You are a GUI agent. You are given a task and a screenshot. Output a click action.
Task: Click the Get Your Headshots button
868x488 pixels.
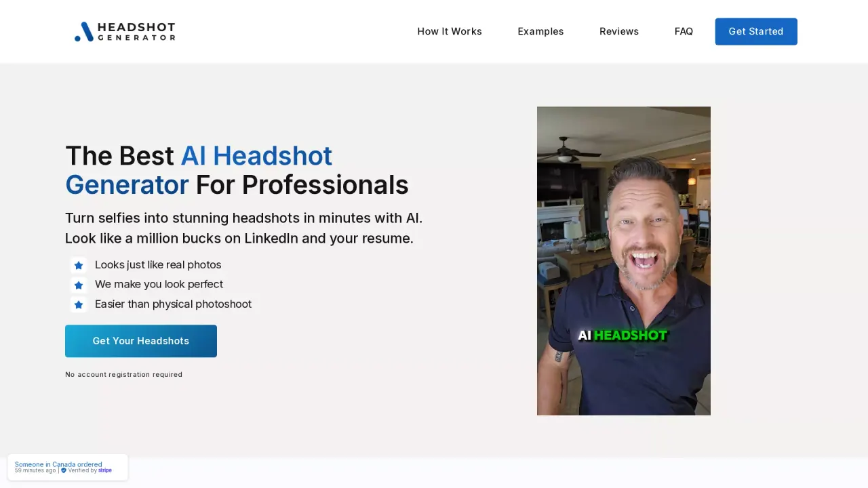click(x=141, y=341)
